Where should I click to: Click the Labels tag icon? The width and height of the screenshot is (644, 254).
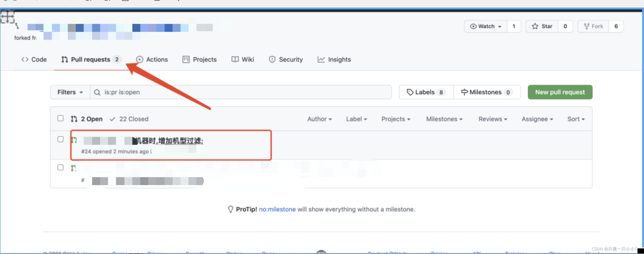click(410, 92)
